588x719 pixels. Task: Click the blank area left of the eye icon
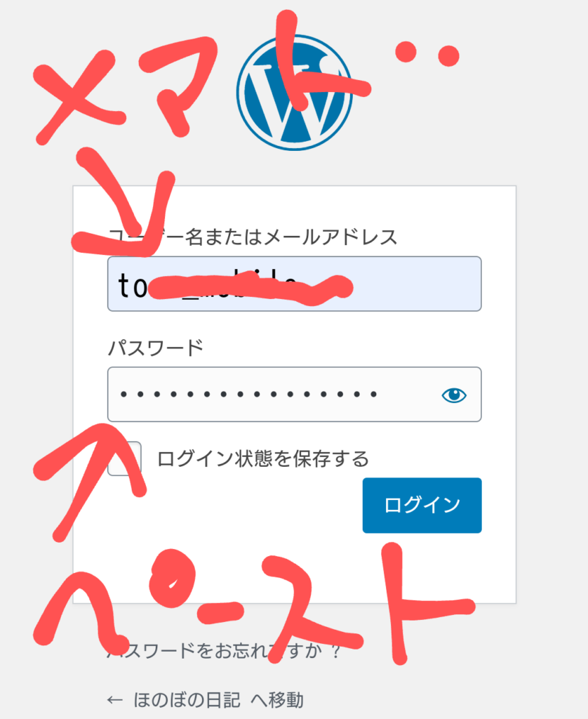408,395
